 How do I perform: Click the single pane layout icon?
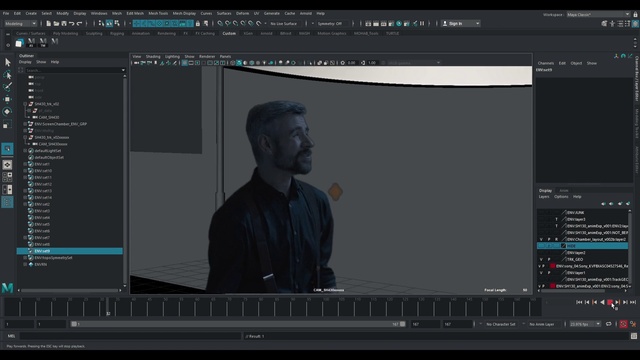point(7,164)
